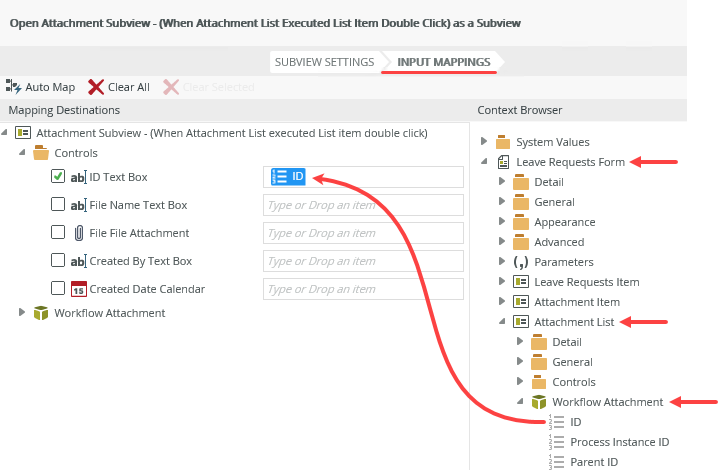Click the Workflow Attachment cube icon in destinations
The image size is (723, 470).
click(x=41, y=313)
